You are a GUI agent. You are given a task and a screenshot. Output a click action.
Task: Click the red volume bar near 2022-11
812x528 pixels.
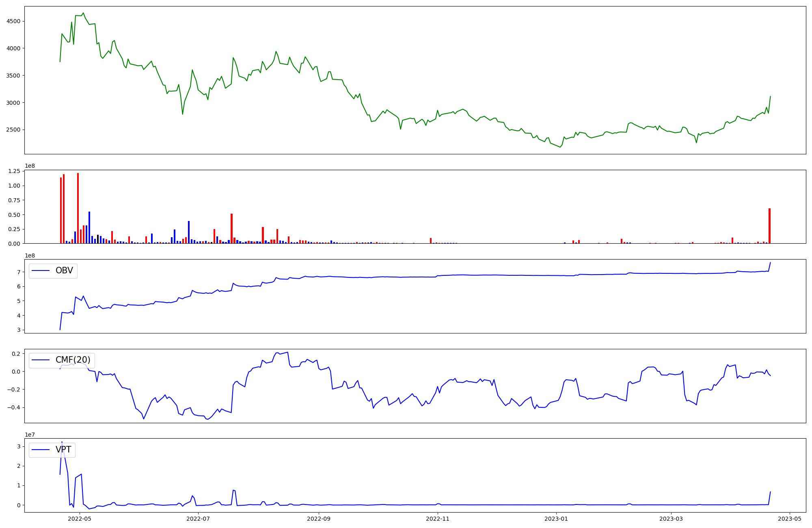point(431,241)
